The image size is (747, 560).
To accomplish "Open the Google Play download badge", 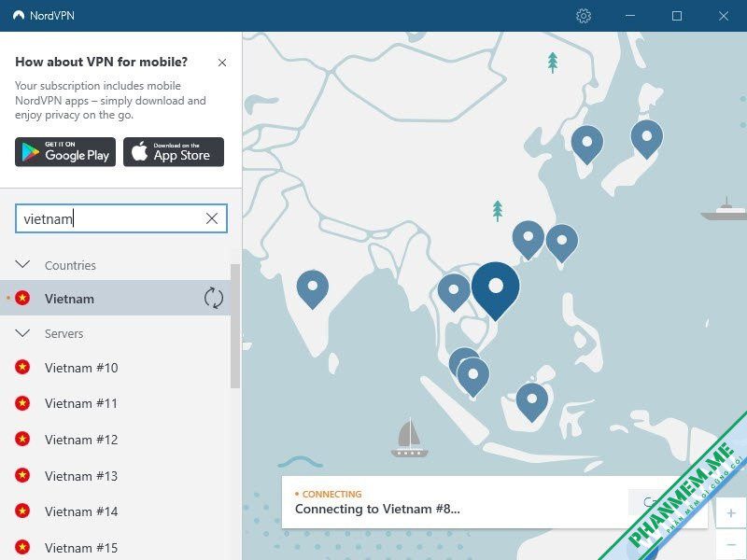I will click(65, 152).
